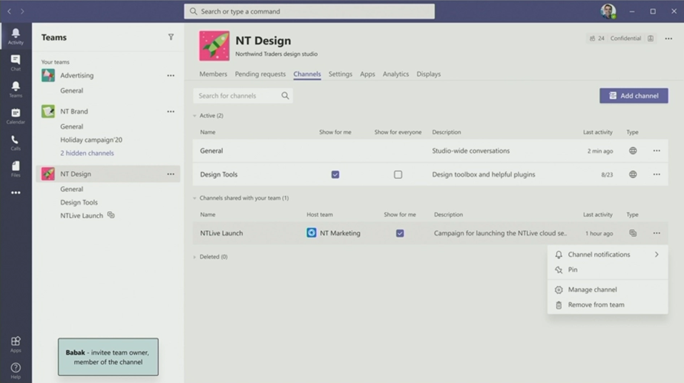
Task: Open the Displays tab
Action: click(x=428, y=74)
